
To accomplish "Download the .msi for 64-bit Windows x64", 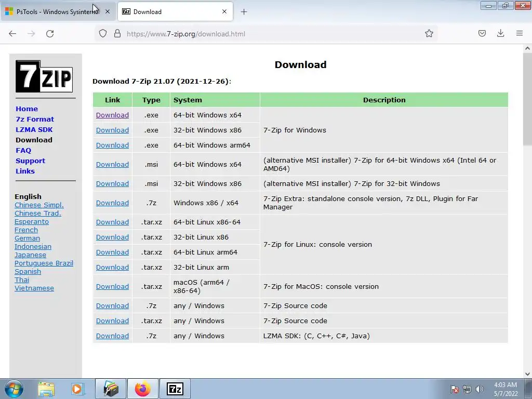I will [x=112, y=165].
